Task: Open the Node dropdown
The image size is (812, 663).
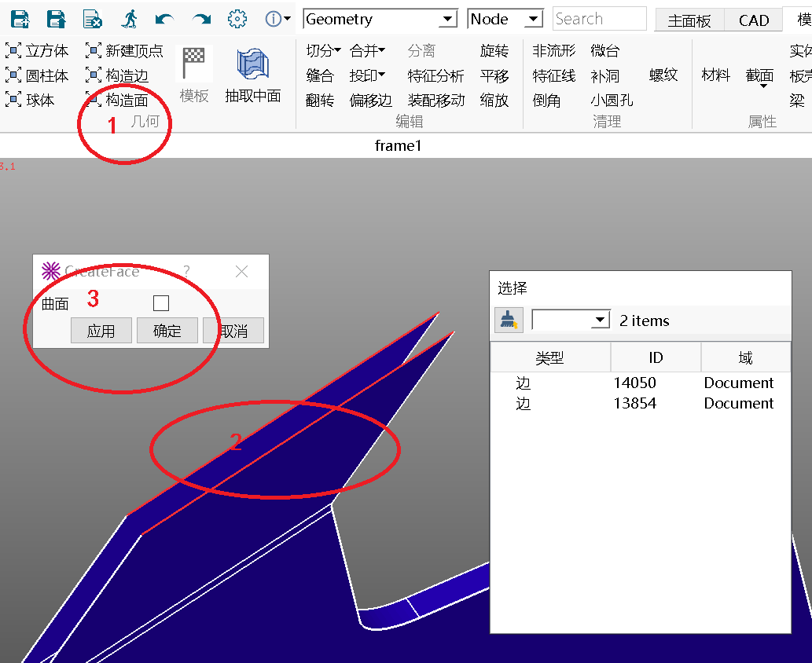Action: [505, 20]
